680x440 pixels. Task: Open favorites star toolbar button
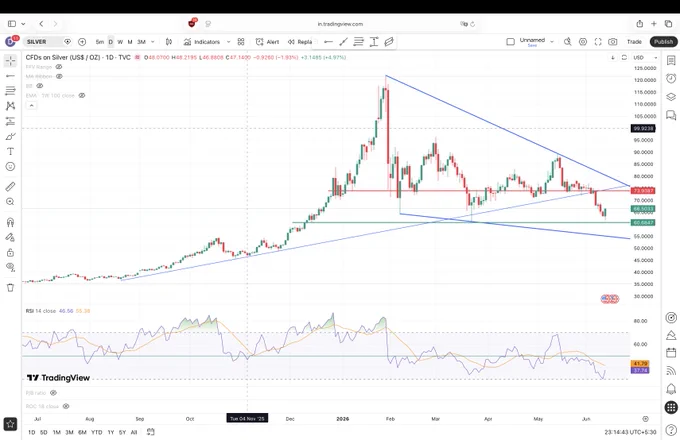click(10, 424)
